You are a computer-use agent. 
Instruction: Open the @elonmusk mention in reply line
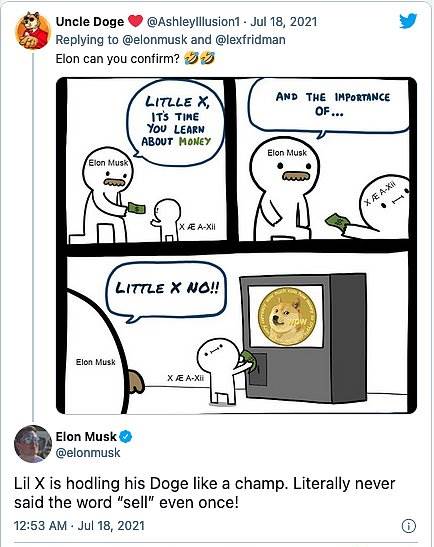tap(154, 40)
